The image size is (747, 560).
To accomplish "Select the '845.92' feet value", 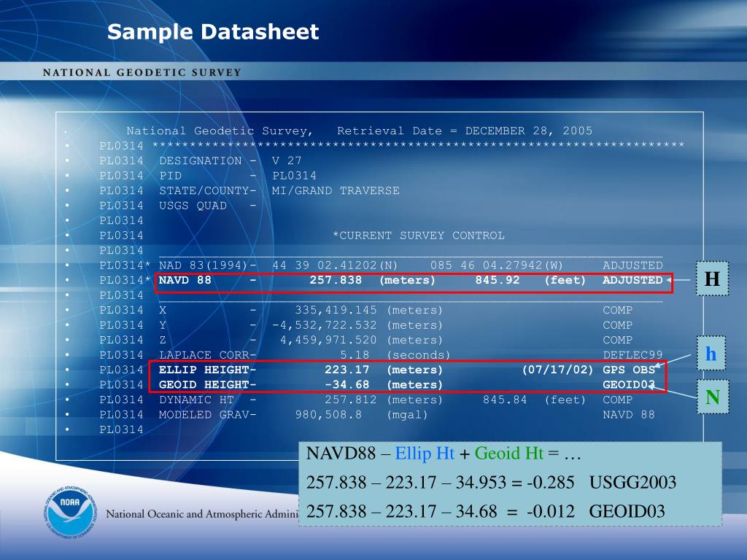I will (497, 280).
